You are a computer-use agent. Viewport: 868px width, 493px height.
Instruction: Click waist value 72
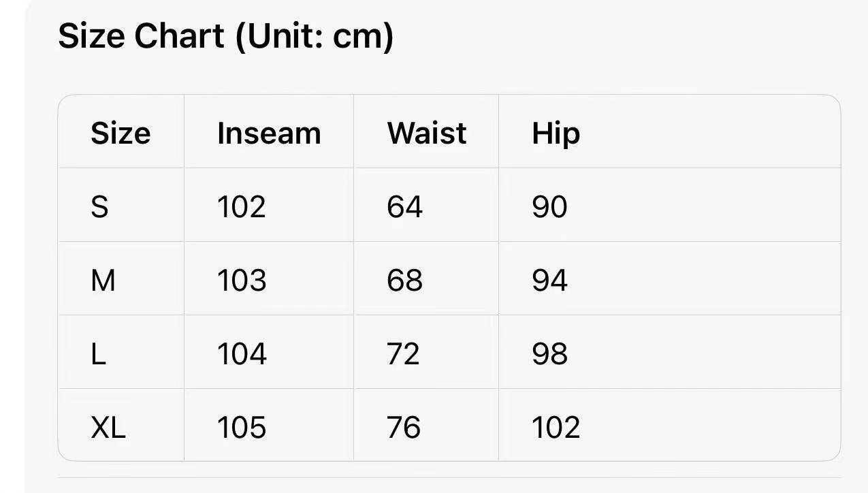coord(403,353)
